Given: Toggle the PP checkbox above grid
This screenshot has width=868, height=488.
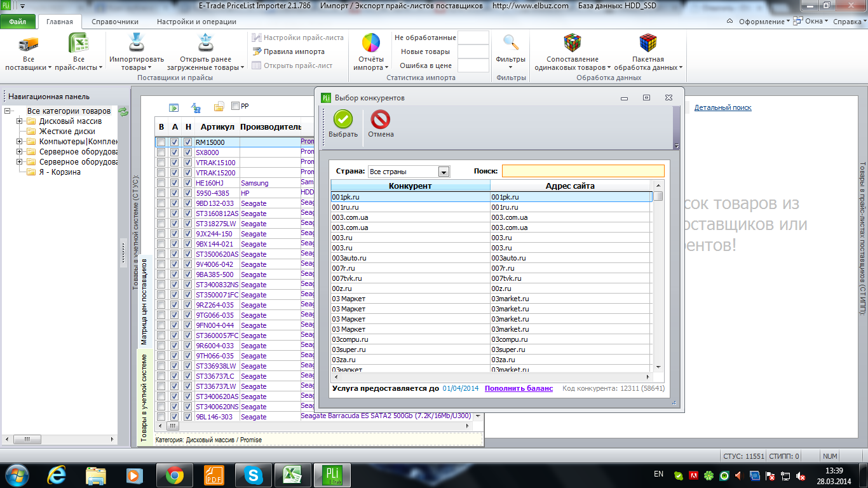Looking at the screenshot, I should click(x=236, y=106).
